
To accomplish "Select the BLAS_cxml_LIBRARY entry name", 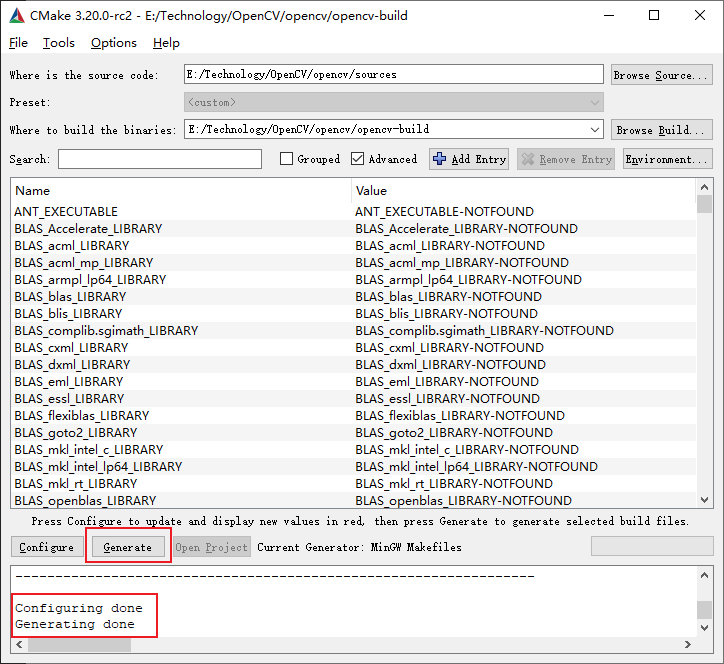I will coord(72,348).
